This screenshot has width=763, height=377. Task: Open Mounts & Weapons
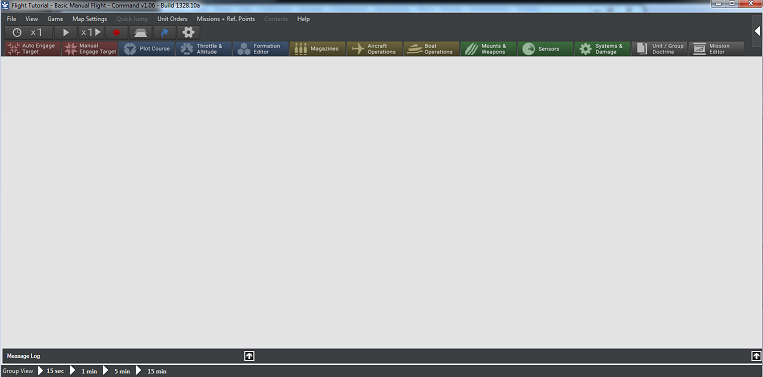tap(489, 49)
